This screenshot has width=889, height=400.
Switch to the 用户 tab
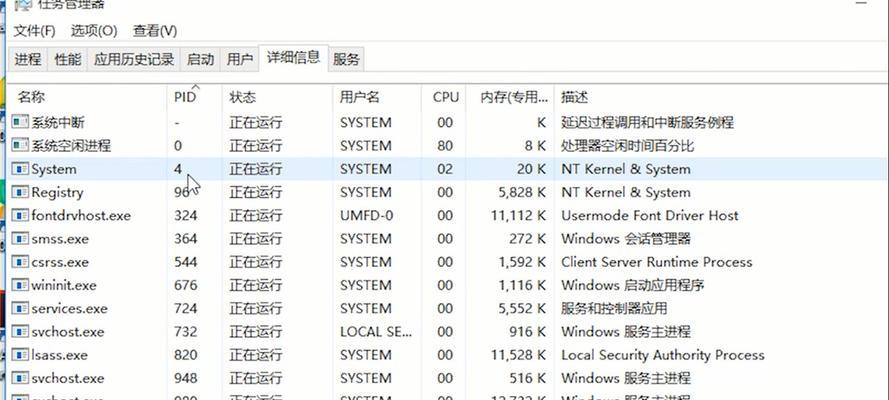240,59
